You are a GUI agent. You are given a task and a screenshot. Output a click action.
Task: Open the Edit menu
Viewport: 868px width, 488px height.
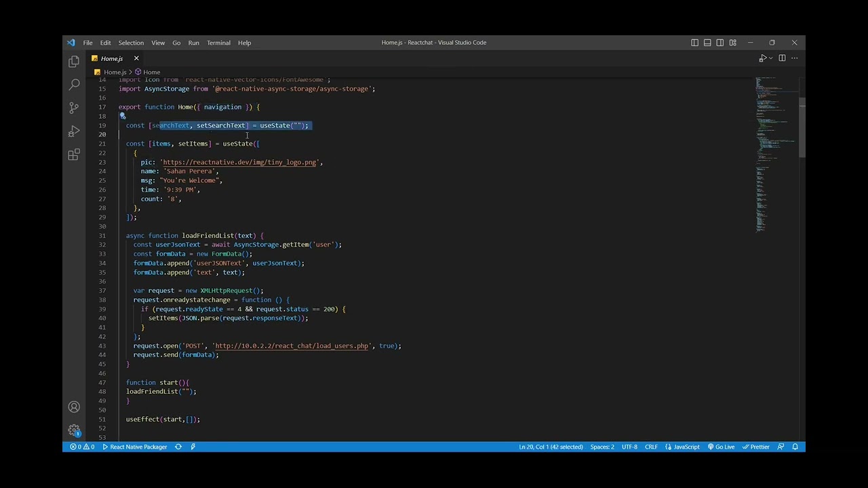(x=105, y=43)
